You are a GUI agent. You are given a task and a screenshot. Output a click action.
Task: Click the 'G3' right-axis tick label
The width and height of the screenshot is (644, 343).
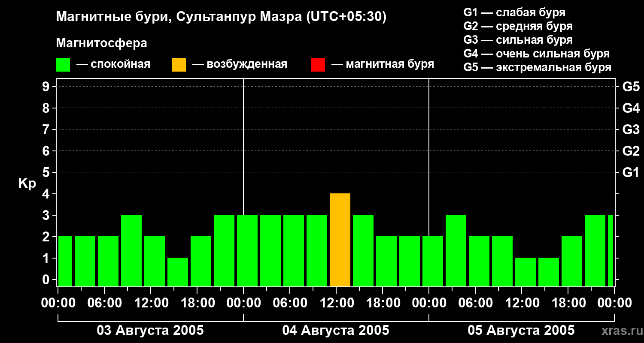631,129
